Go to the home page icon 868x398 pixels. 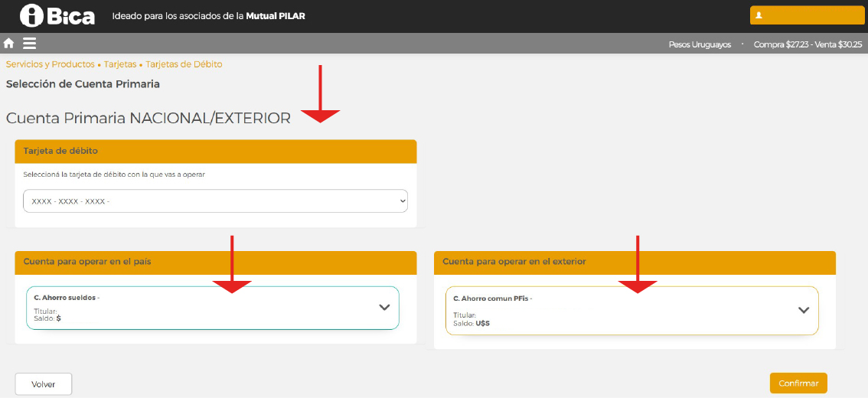(x=8, y=43)
